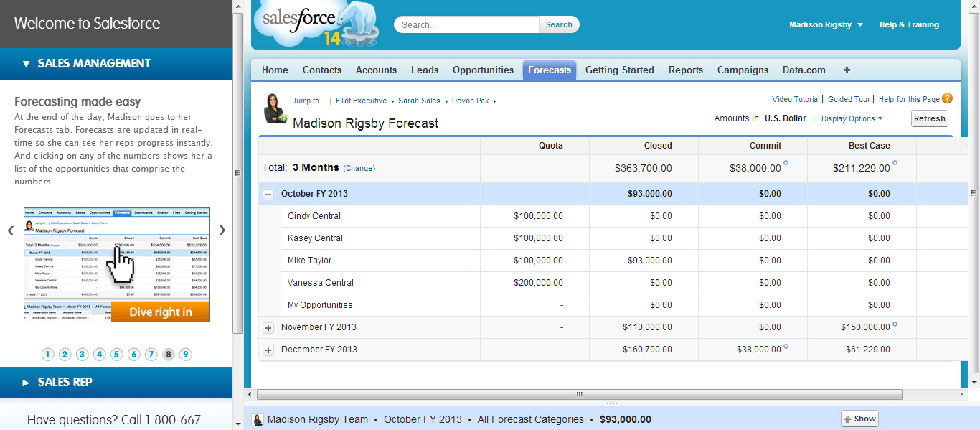This screenshot has height=430, width=980.
Task: Select tour slide 1 indicator
Action: (48, 354)
